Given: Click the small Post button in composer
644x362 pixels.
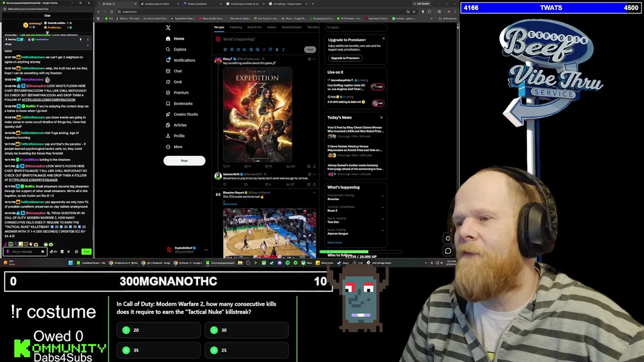Looking at the screenshot, I should [310, 49].
